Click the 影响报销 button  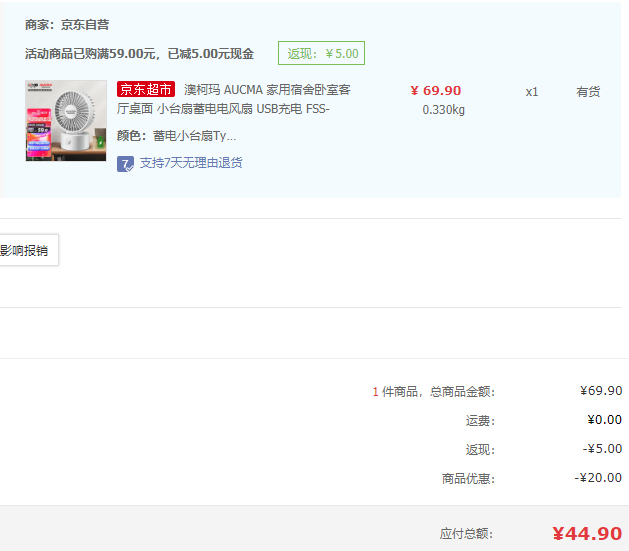tap(29, 250)
